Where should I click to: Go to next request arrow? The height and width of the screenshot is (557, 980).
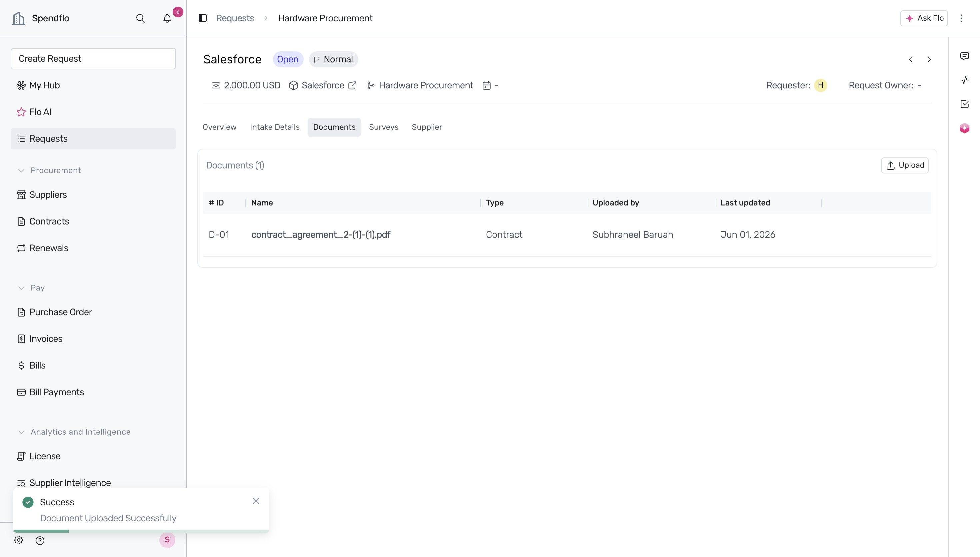pos(929,59)
